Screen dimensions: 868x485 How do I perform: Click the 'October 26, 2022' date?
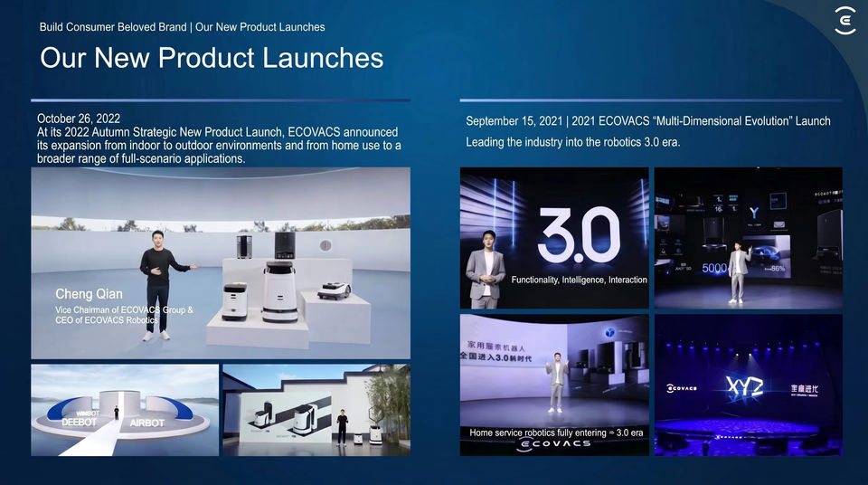79,118
